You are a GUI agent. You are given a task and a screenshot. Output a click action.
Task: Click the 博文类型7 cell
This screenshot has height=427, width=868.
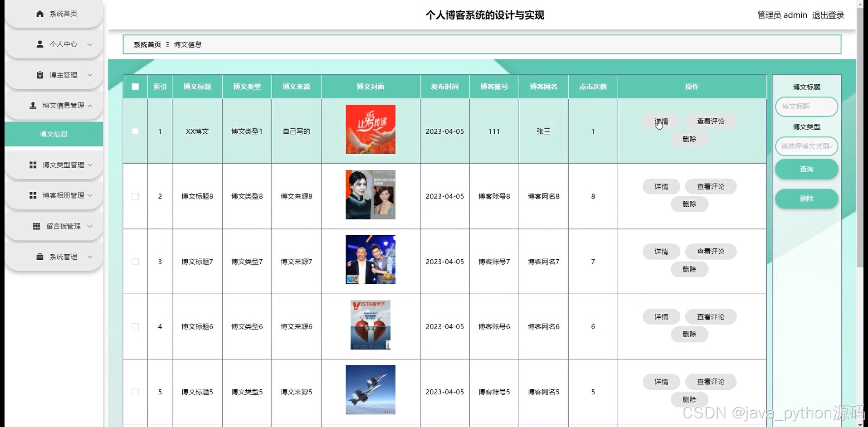(247, 262)
